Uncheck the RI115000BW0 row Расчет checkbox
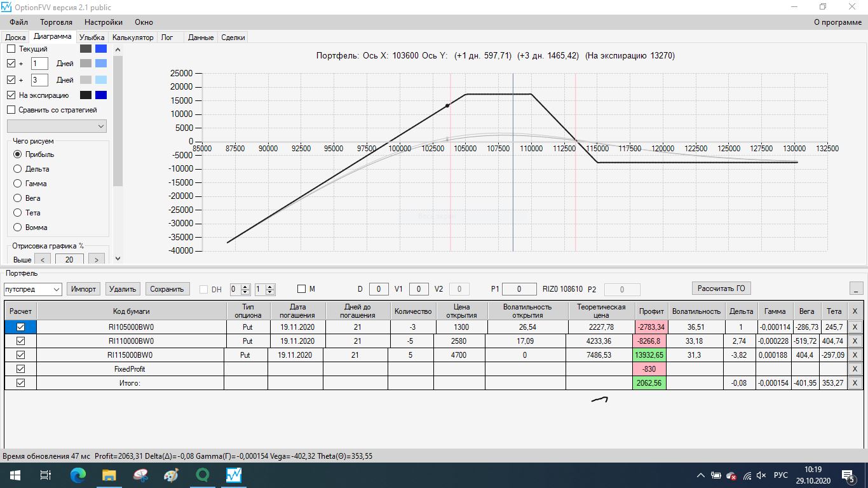The image size is (868, 488). pyautogui.click(x=21, y=355)
